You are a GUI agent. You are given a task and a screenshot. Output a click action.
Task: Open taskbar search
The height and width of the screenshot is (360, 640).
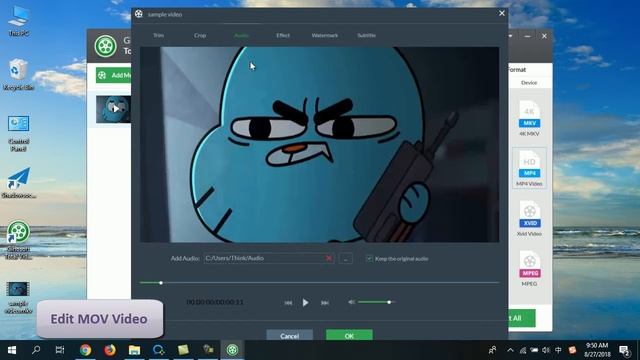click(36, 350)
